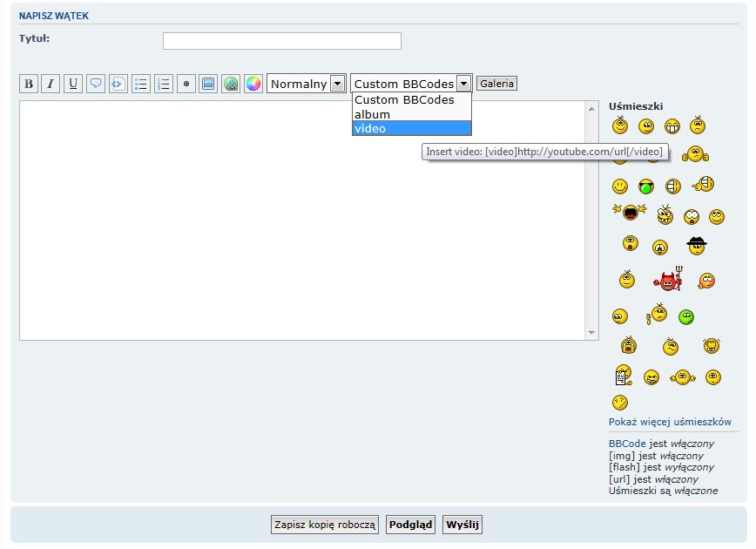Image resolution: width=756 pixels, height=549 pixels.
Task: Insert a quote with the speech bubble icon
Action: pos(96,84)
